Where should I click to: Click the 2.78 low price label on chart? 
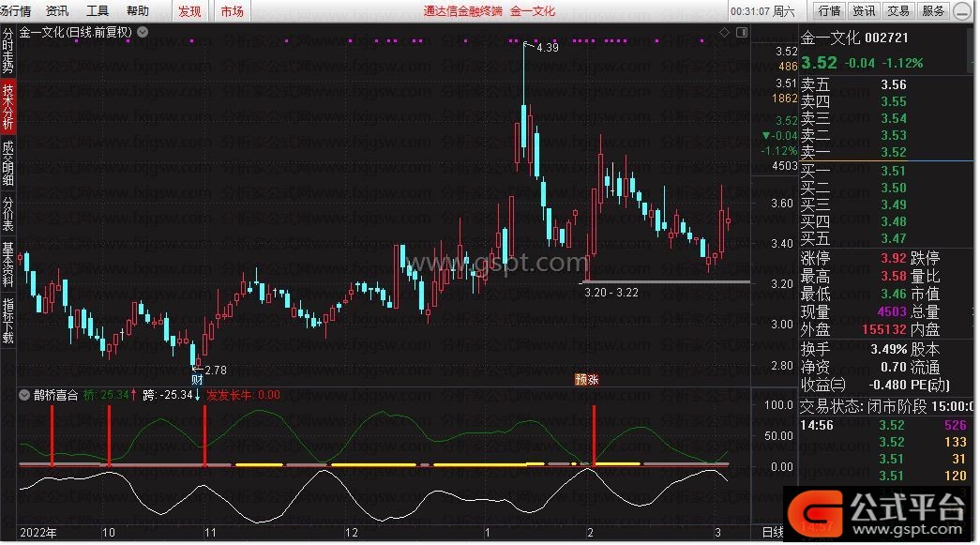click(216, 370)
